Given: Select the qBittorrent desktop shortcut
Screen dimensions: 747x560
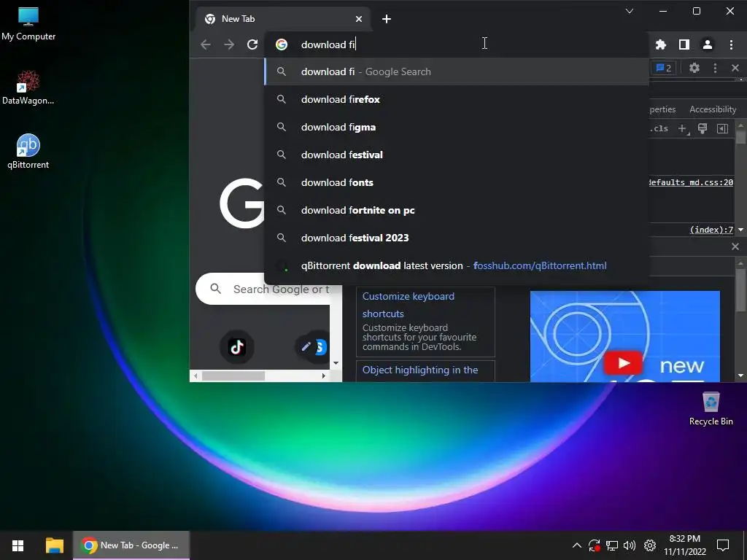Looking at the screenshot, I should tap(28, 152).
